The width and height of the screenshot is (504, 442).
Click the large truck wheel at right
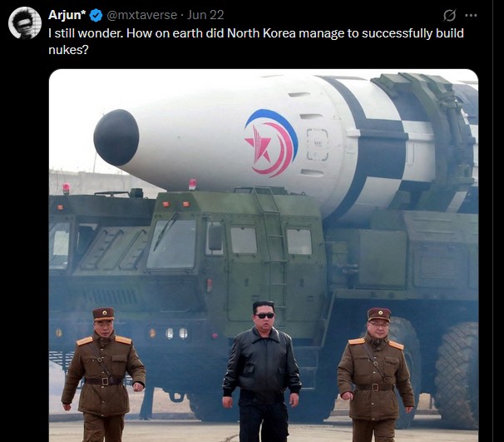click(x=456, y=375)
